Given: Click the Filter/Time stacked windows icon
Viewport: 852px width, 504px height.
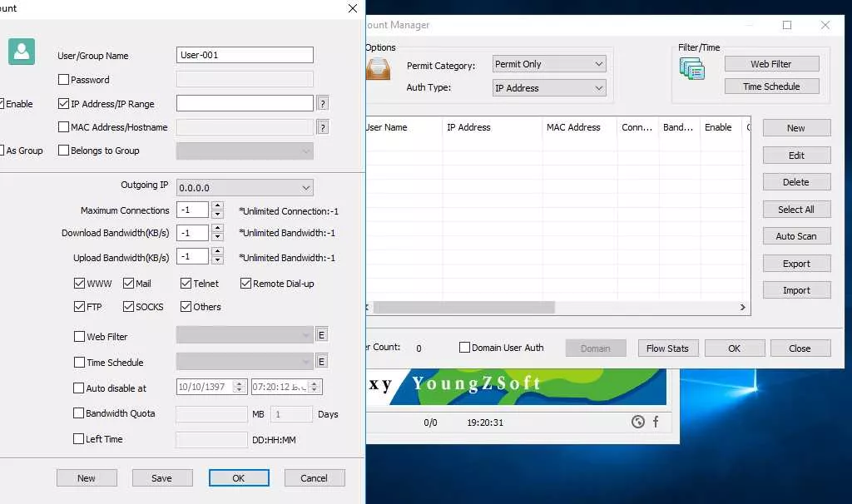Looking at the screenshot, I should coord(692,69).
